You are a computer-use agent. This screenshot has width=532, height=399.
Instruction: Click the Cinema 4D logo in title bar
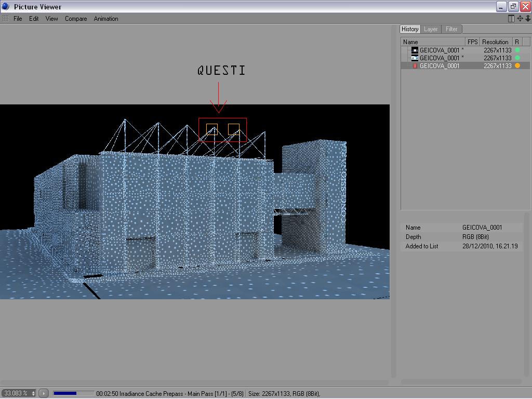click(5, 6)
